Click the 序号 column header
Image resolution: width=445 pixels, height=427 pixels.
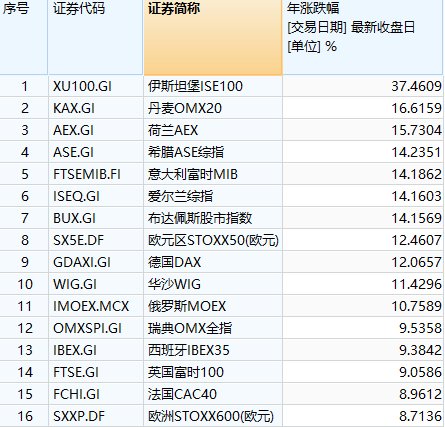coord(24,37)
